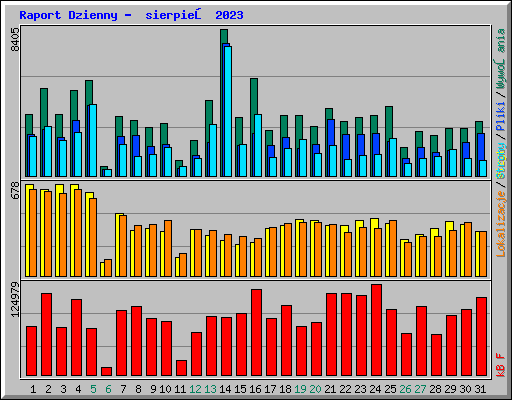Select the cyan bar for day 5

coord(93,140)
